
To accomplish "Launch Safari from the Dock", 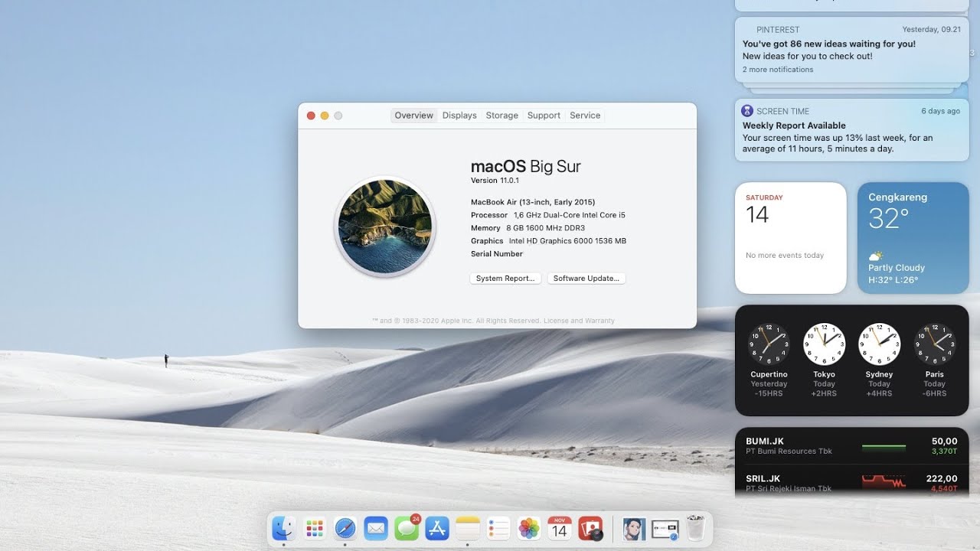I will click(345, 528).
